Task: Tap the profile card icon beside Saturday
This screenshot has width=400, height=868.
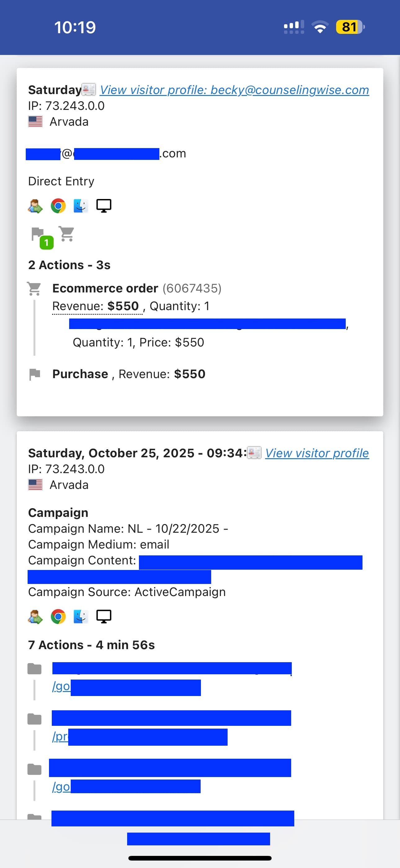Action: (x=89, y=89)
